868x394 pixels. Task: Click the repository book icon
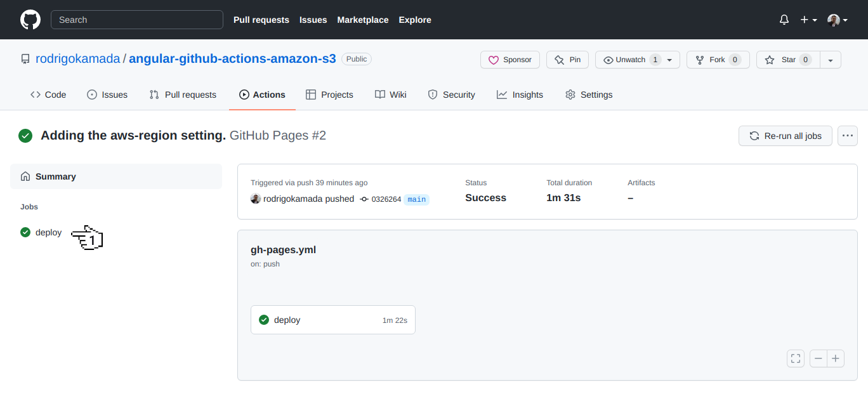click(x=25, y=58)
